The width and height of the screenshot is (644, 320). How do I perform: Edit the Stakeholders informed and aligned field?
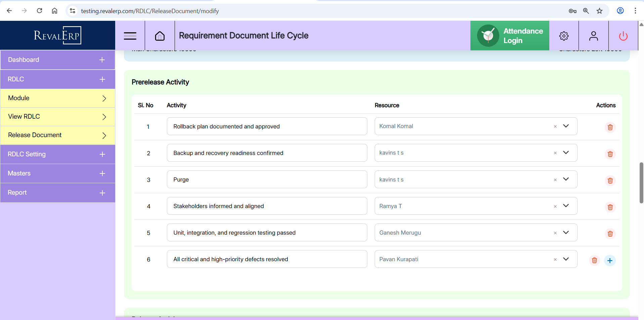[x=267, y=206]
